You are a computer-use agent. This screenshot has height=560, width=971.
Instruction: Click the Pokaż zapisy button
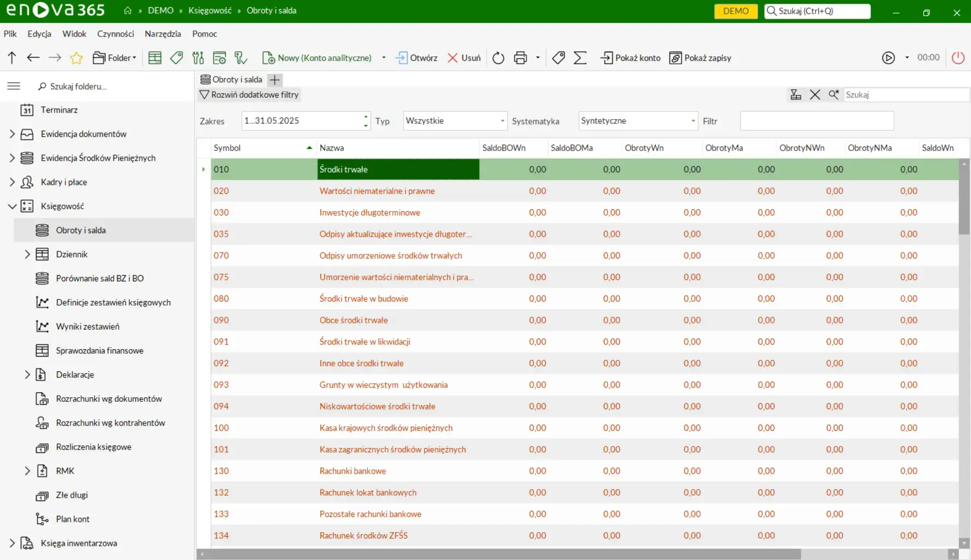point(700,58)
